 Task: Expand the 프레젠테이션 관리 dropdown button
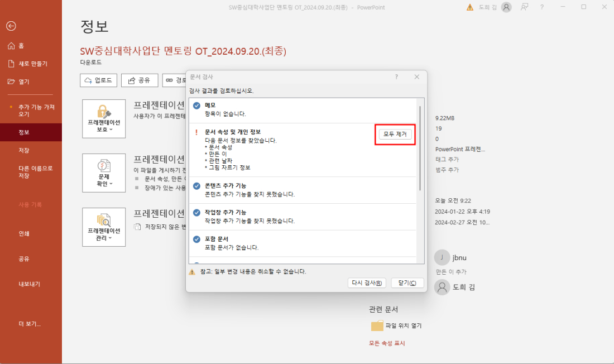pos(104,227)
